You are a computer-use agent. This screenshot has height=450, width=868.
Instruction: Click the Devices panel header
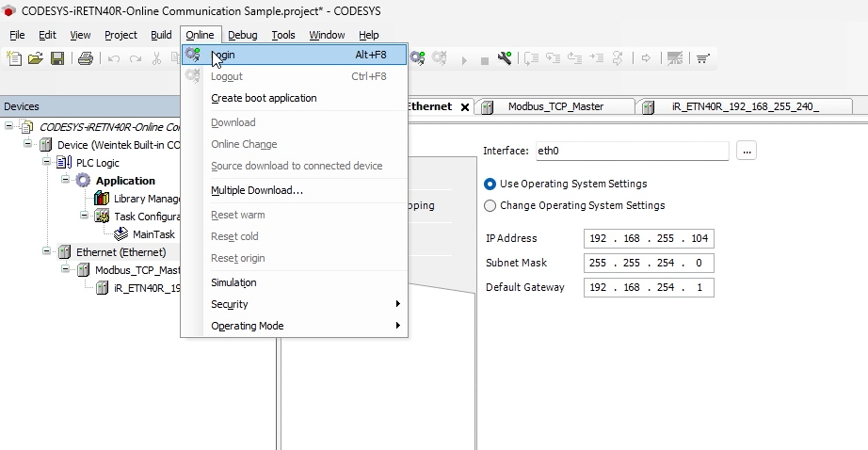pos(89,106)
